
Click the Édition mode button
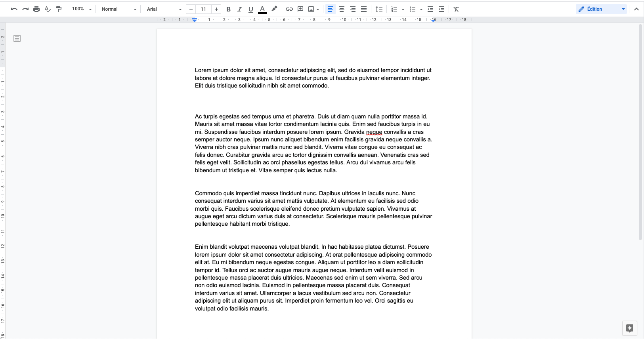(x=597, y=9)
